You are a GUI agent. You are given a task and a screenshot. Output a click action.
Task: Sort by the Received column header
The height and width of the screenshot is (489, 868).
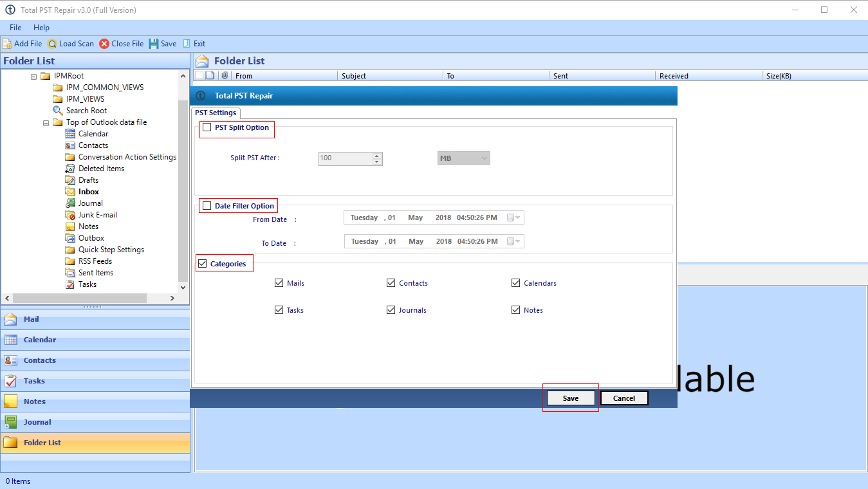click(709, 76)
